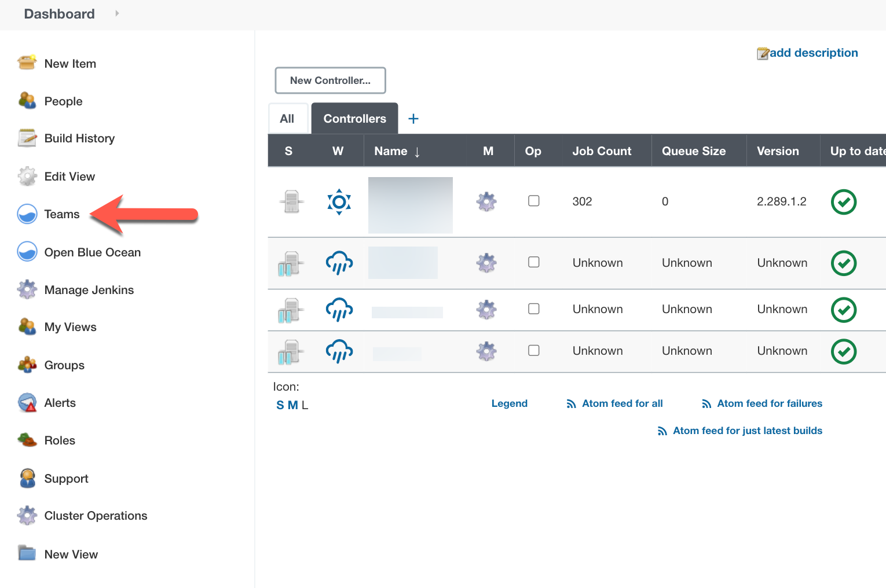Sort table by W weather header
This screenshot has width=886, height=588.
[338, 151]
